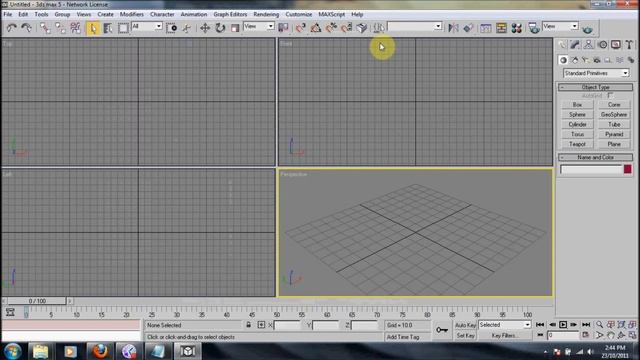Activate the Select and Link tool
This screenshot has width=640, height=360.
[x=45, y=28]
